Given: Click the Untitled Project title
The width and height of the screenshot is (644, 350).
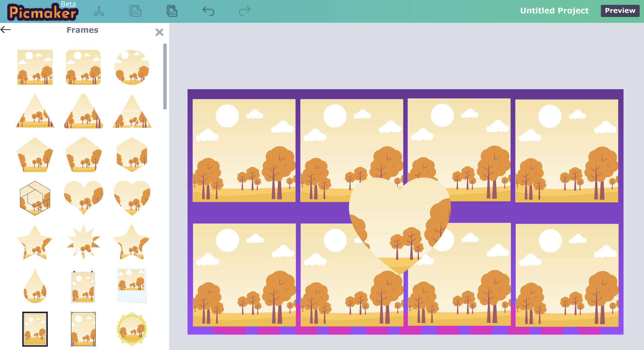Looking at the screenshot, I should [x=554, y=11].
